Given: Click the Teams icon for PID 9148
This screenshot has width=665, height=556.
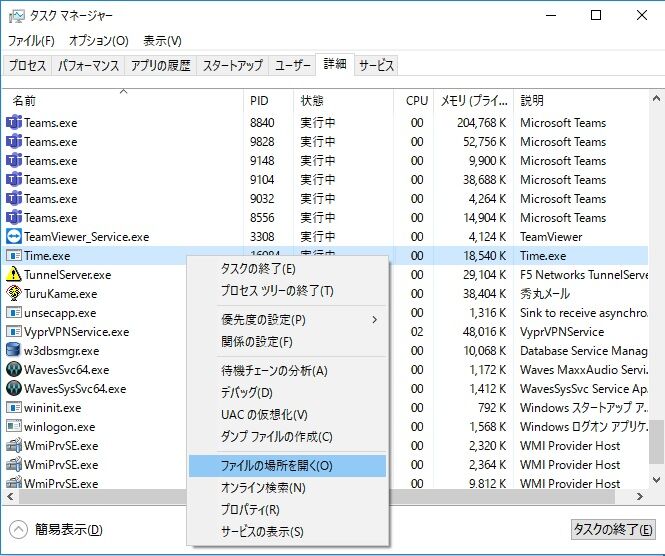Looking at the screenshot, I should click(x=14, y=161).
